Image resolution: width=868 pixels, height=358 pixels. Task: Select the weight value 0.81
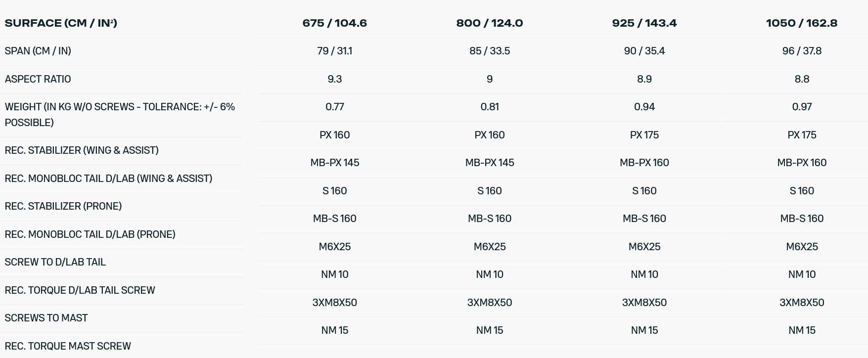489,107
